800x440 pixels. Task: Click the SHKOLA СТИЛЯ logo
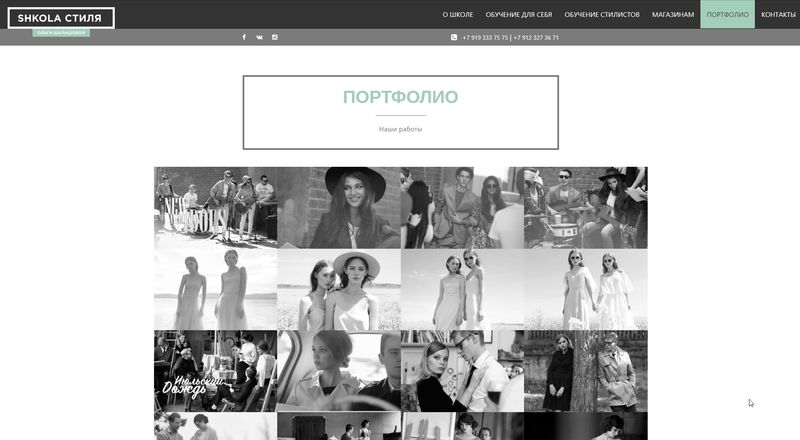click(x=61, y=18)
